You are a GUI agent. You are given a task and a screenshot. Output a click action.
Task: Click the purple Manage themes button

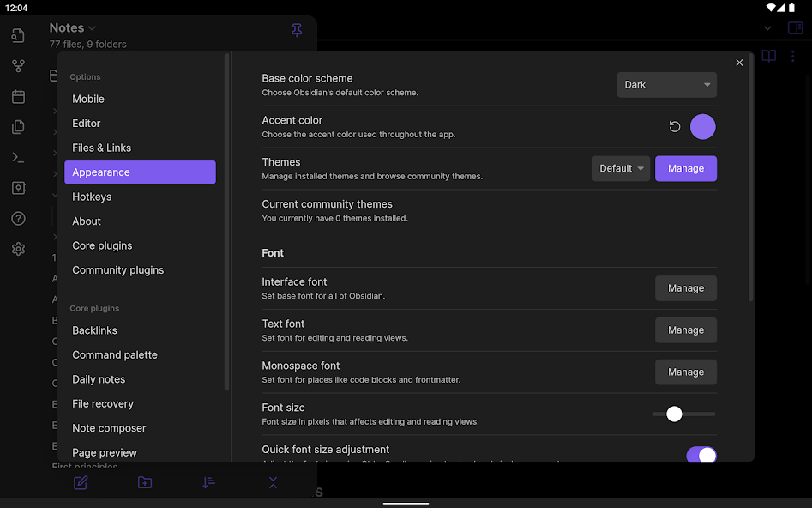click(x=685, y=169)
